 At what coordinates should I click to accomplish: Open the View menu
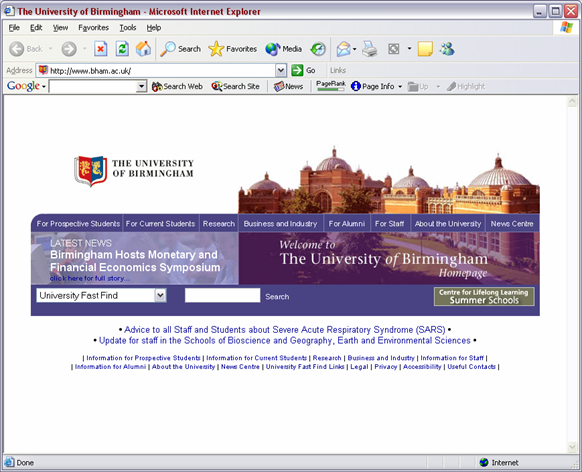tap(60, 27)
